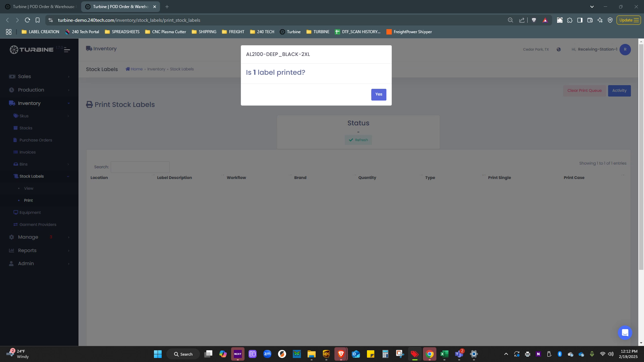Open the Receiving-Station-1 user avatar
This screenshot has height=362, width=644.
tap(625, 50)
